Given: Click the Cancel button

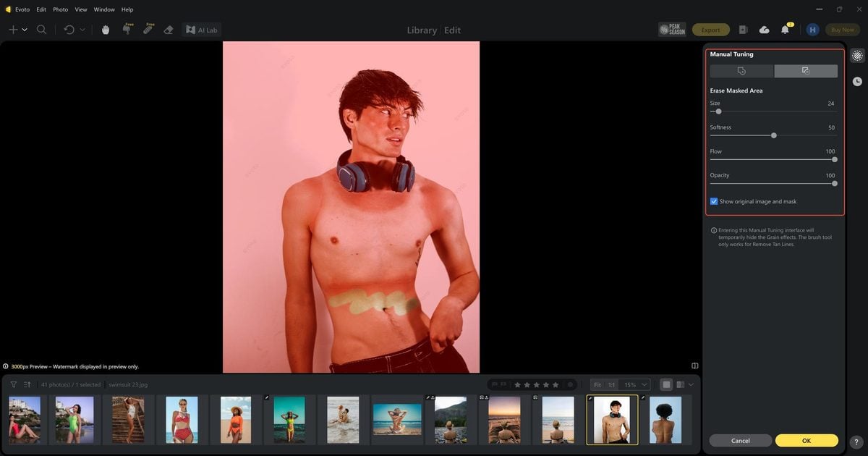Looking at the screenshot, I should pos(741,440).
